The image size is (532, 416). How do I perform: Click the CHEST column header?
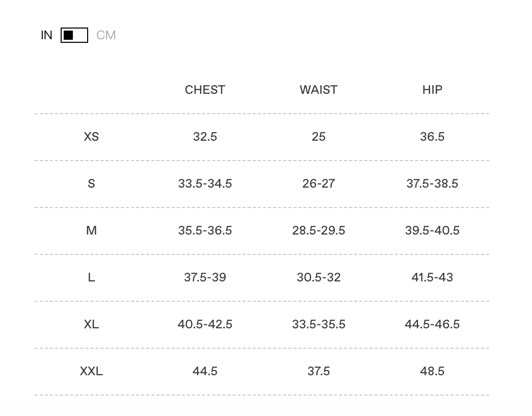(205, 90)
